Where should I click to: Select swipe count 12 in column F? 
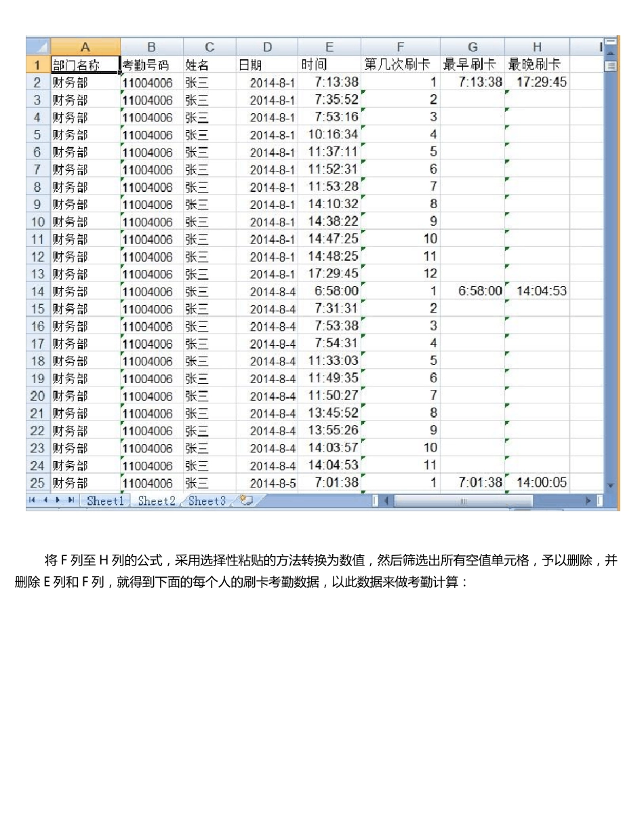click(x=401, y=274)
